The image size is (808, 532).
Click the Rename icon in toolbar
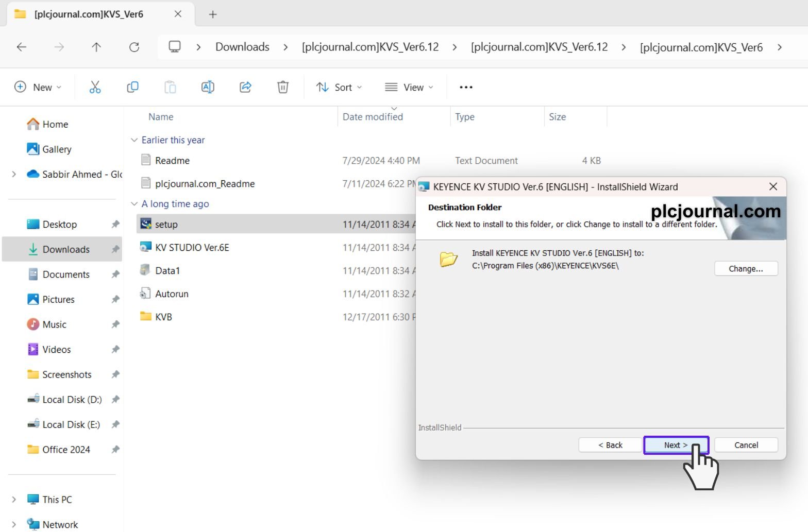point(208,87)
